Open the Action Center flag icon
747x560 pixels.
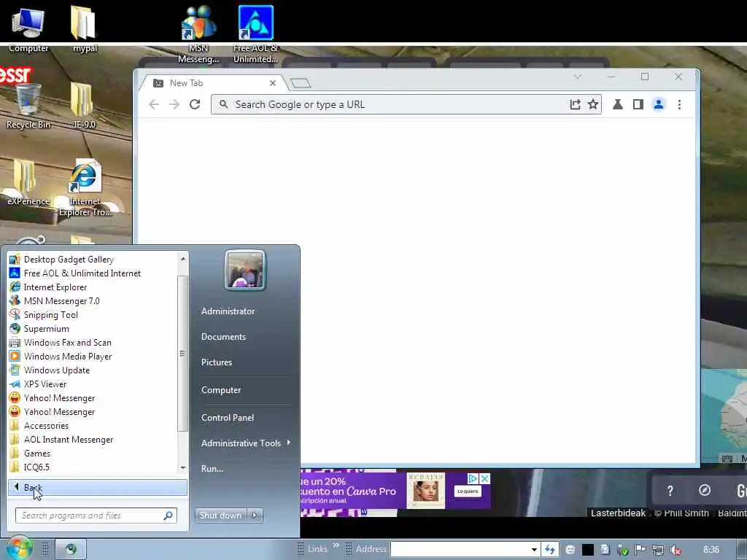[x=640, y=550]
